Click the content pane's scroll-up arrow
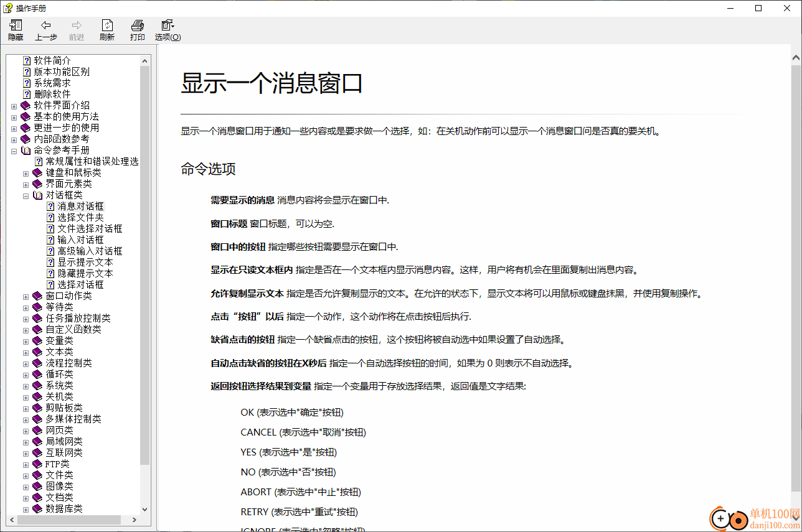 [x=796, y=58]
